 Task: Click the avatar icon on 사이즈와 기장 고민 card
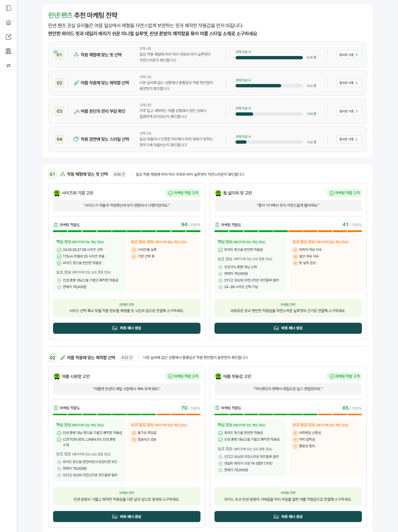57,193
